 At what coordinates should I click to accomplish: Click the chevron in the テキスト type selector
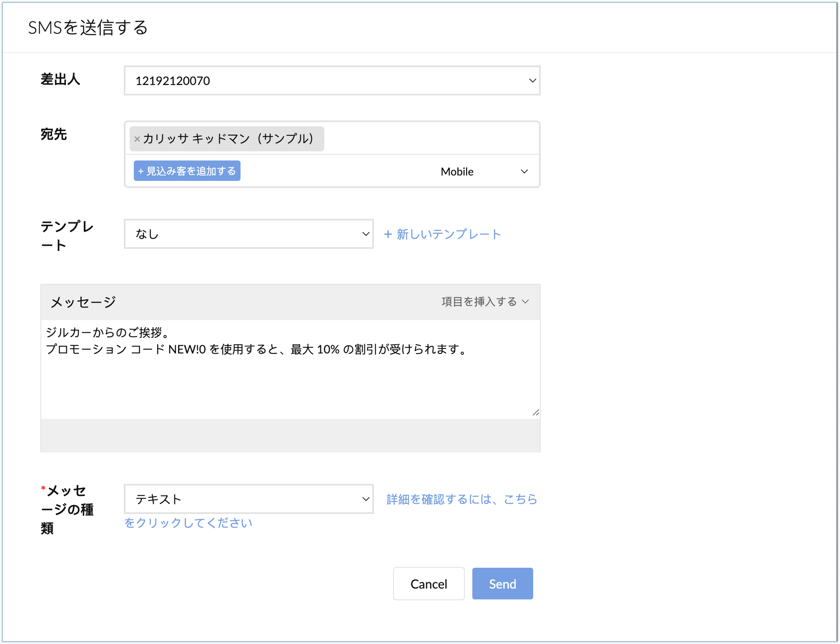(366, 499)
